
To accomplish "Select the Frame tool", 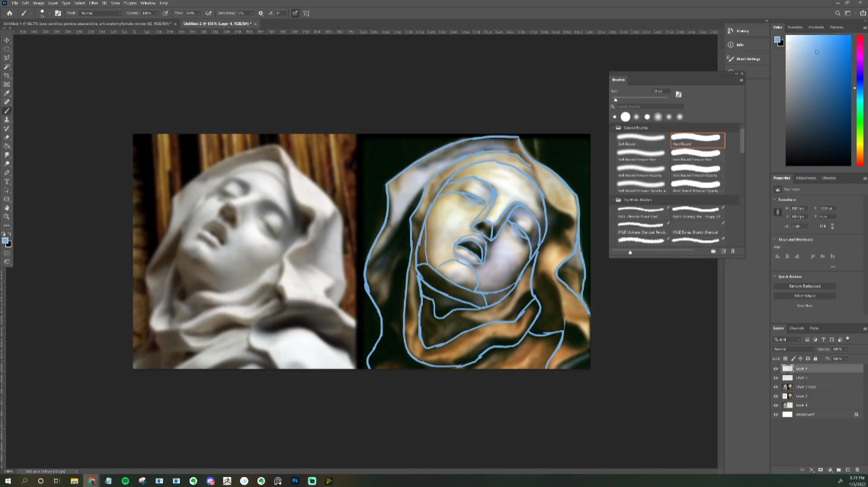I will 7,85.
